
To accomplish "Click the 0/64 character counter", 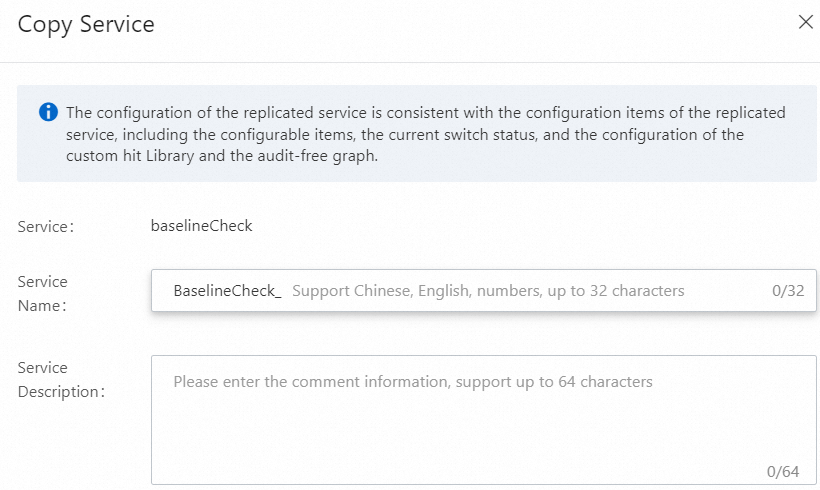I will [783, 471].
